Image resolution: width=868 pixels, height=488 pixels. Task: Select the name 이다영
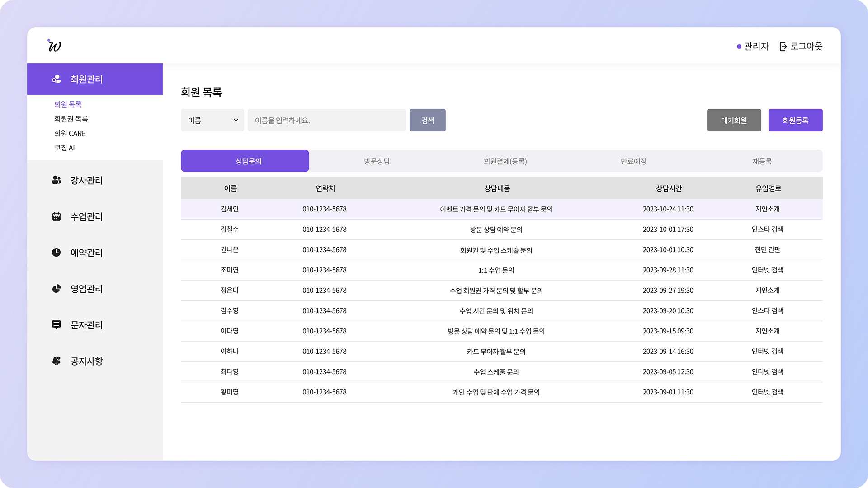point(230,331)
